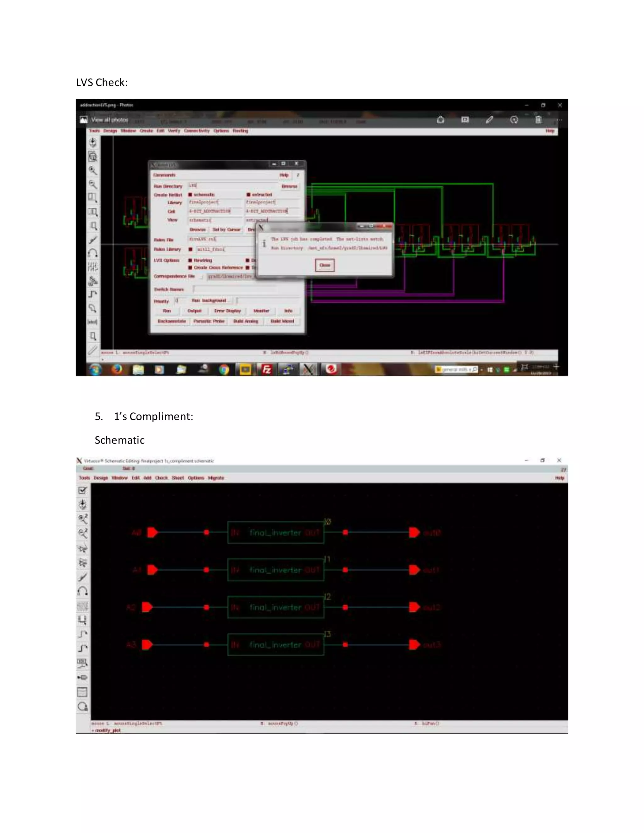Open the Verify menu in layout editor
The height and width of the screenshot is (833, 644).
click(174, 131)
